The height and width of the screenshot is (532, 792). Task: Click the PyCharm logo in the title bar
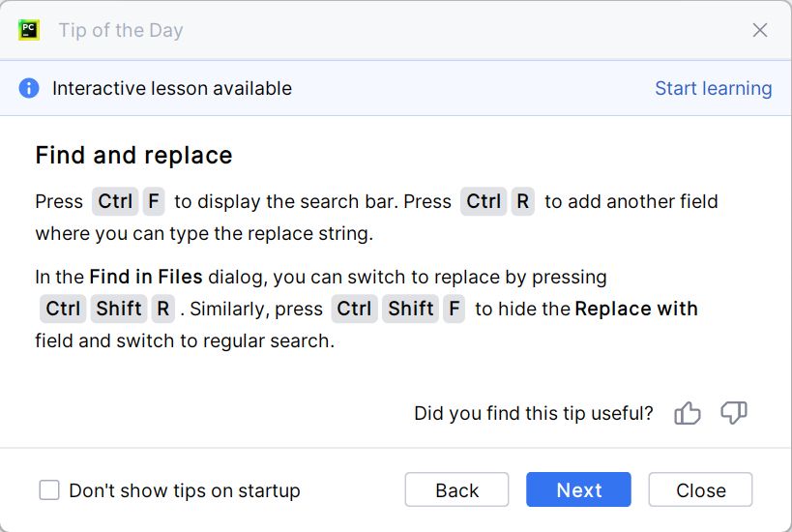[29, 30]
